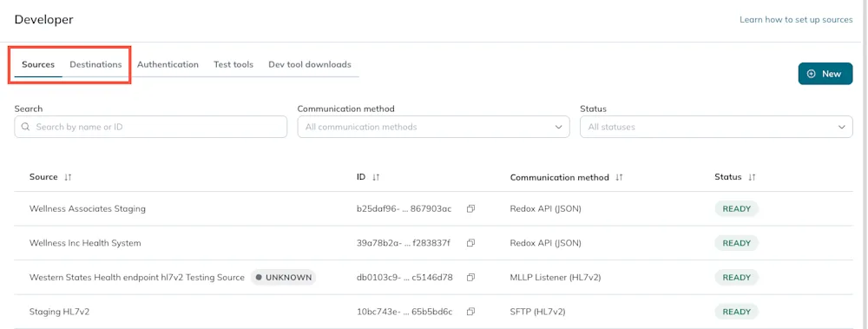Click the UNKNOWN badge on Western States row
This screenshot has width=868, height=329.
pos(284,278)
